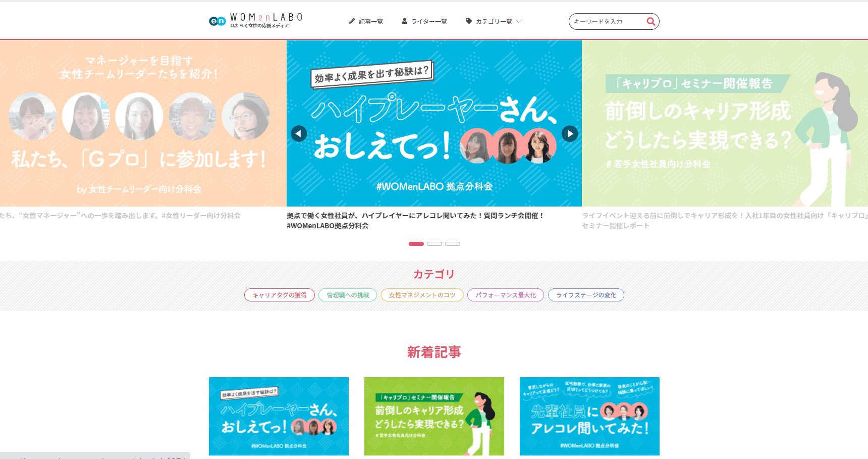Screen dimensions: 868x459
Task: Open the 先輩社員にアレコレ聞いてみた article thumbnail
Action: click(589, 416)
